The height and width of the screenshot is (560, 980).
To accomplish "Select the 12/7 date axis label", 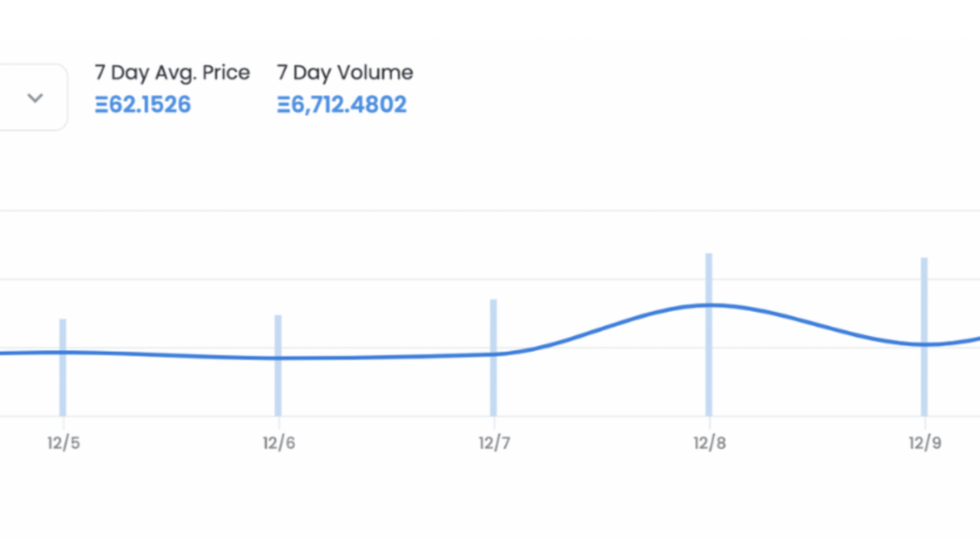I will click(494, 443).
